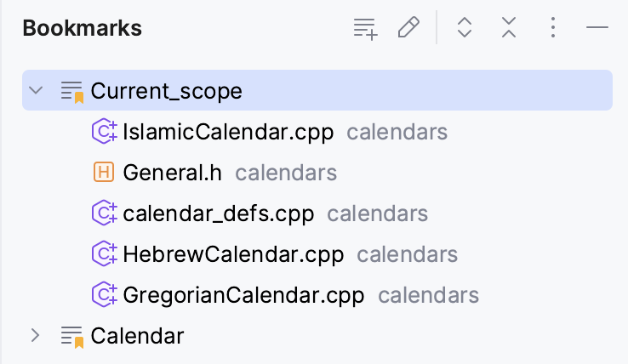628x364 pixels.
Task: Expand the Calendar bookmark list
Action: (35, 336)
